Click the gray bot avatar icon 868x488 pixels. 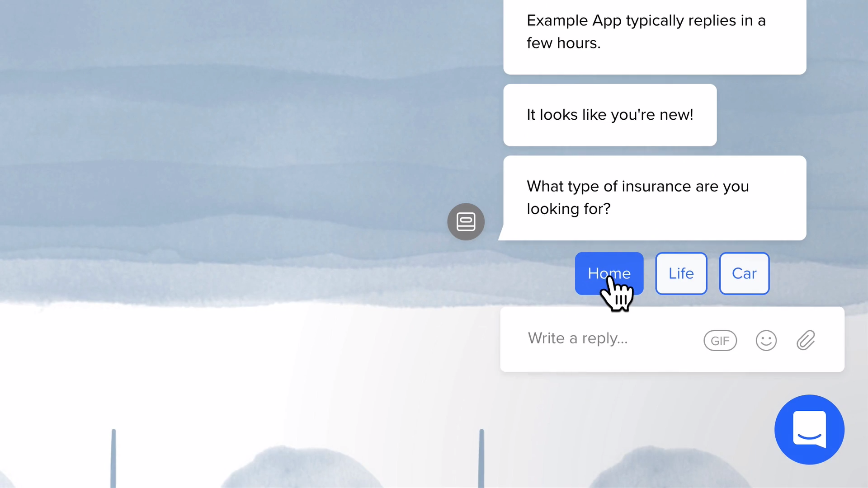(x=466, y=222)
